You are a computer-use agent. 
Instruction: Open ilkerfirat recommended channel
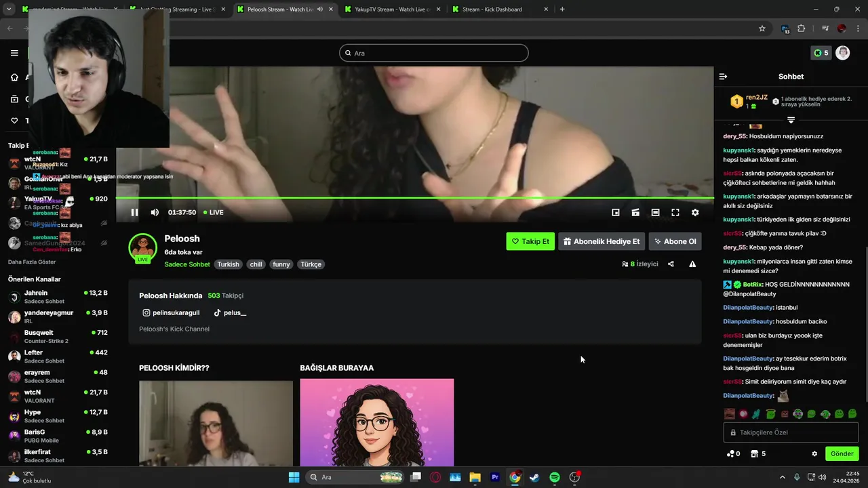(x=58, y=455)
